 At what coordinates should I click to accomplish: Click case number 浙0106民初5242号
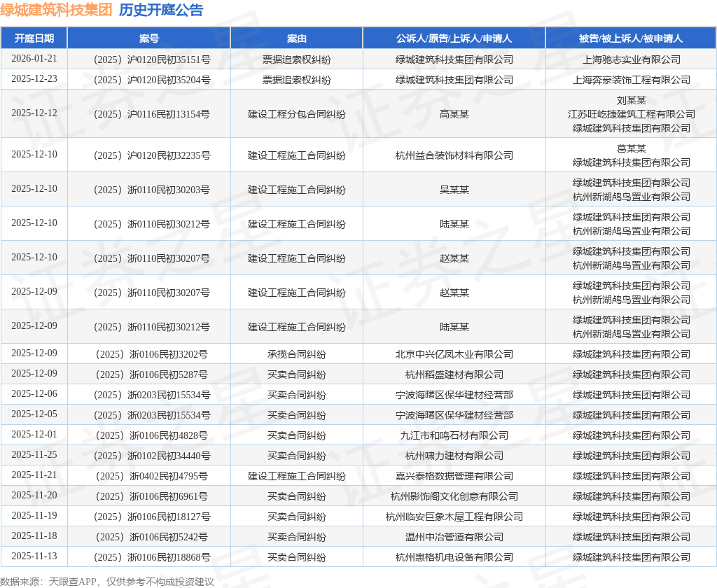[x=152, y=537]
